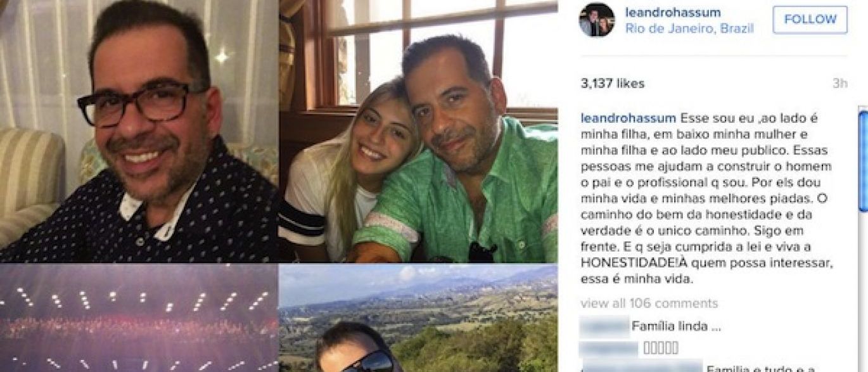This screenshot has width=868, height=372.
Task: Click the 3,137 likes count
Action: pos(612,84)
